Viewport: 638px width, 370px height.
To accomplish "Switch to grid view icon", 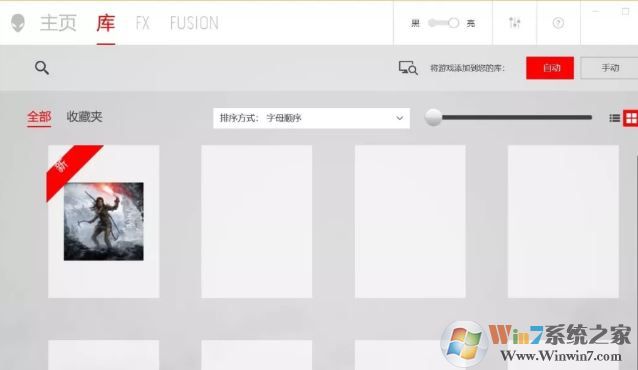I will [631, 118].
